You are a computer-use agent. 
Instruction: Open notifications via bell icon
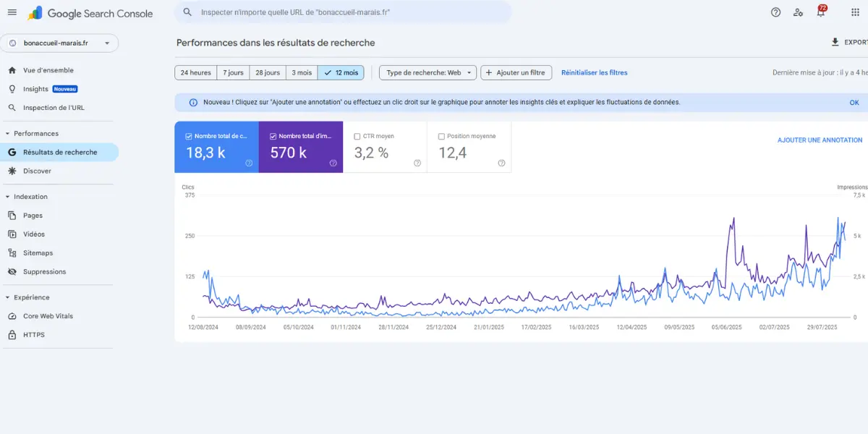(820, 12)
